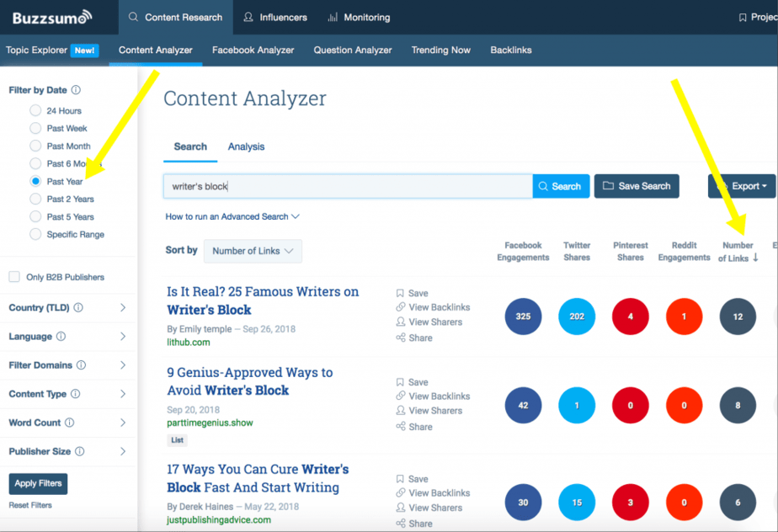Click Save icon for justpublishingadvice article
This screenshot has width=778, height=532.
[400, 479]
